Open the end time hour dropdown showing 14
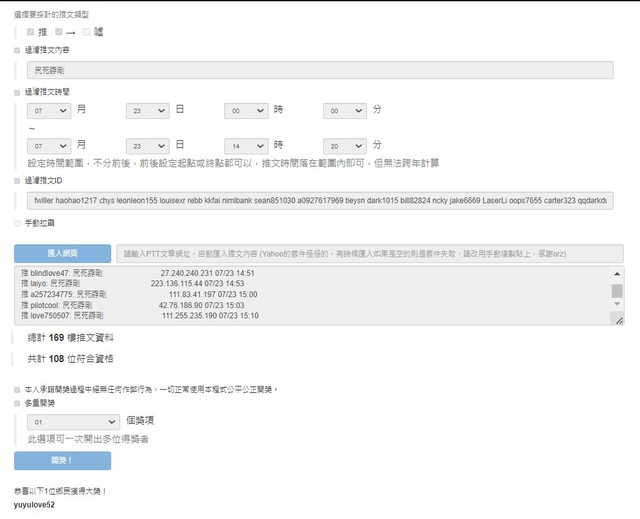 pos(245,146)
